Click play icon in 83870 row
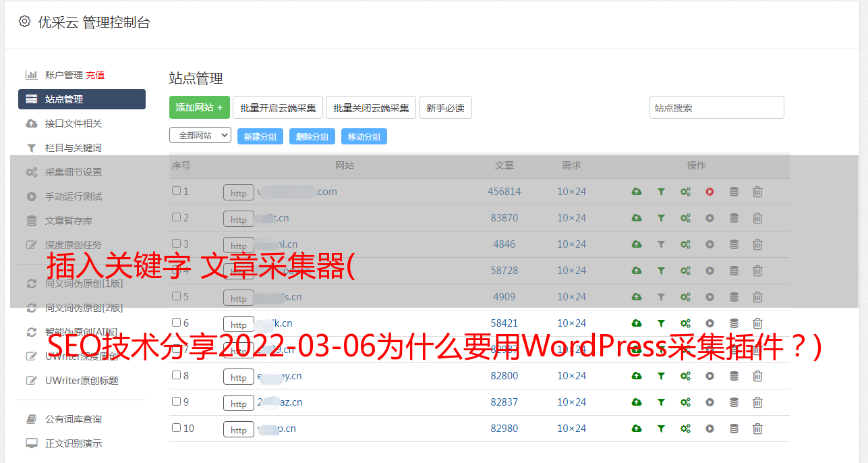Image resolution: width=868 pixels, height=463 pixels. 710,218
